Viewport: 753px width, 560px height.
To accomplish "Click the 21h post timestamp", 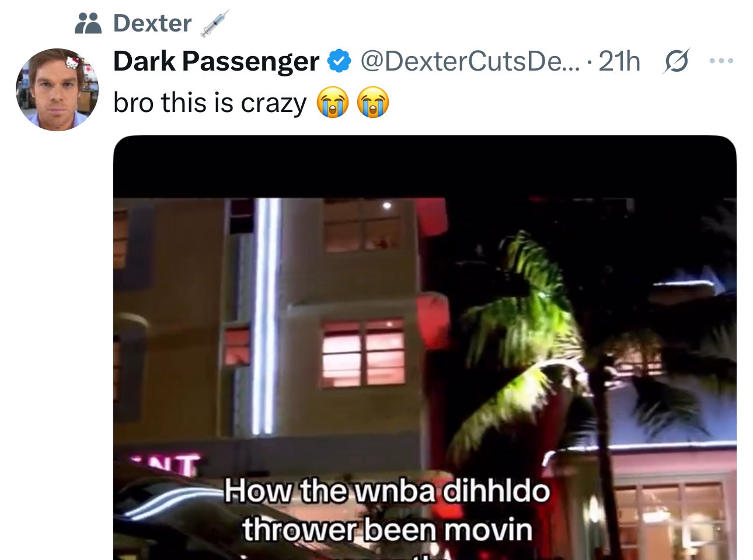I will [x=619, y=61].
